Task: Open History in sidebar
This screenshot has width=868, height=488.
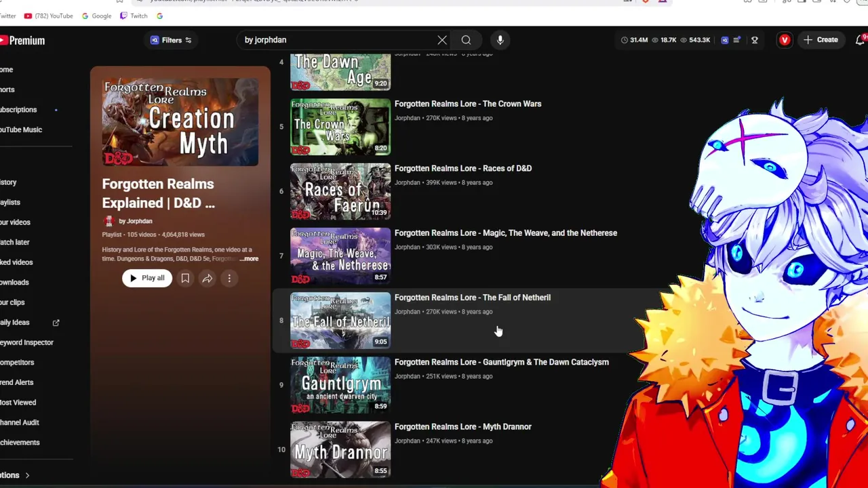Action: pyautogui.click(x=9, y=182)
